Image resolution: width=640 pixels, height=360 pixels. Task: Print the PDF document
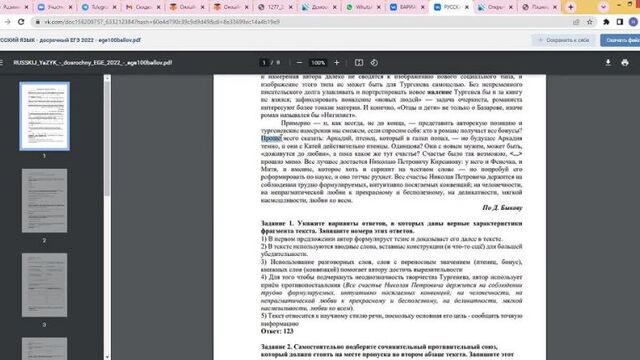(x=625, y=62)
